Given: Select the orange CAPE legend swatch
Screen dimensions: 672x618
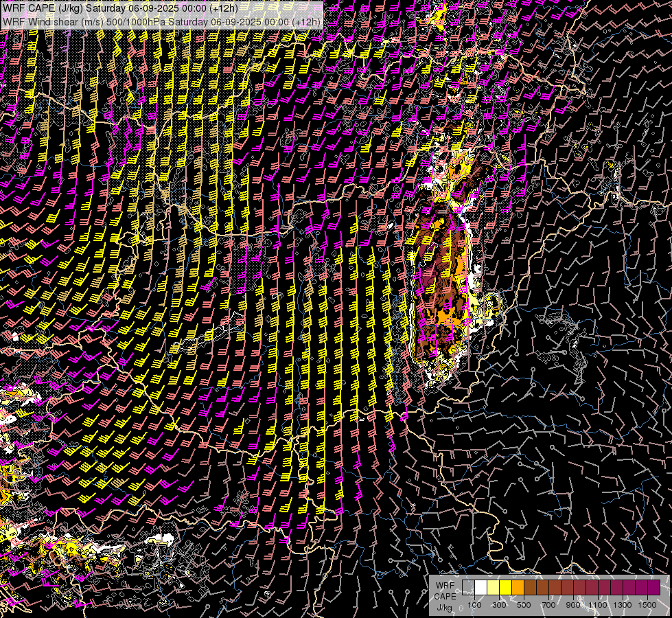Looking at the screenshot, I should (518, 587).
